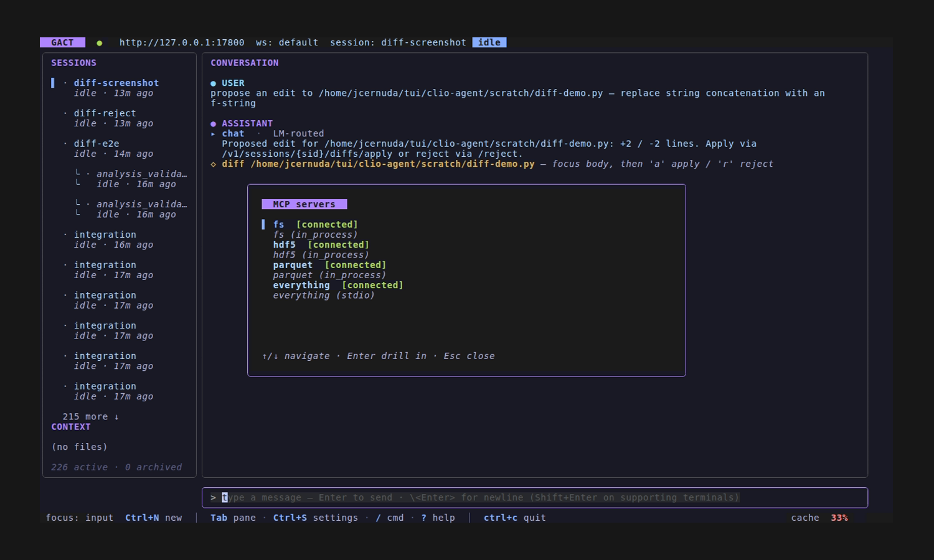Focus the message input field
Image resolution: width=934 pixels, height=560 pixels.
535,498
